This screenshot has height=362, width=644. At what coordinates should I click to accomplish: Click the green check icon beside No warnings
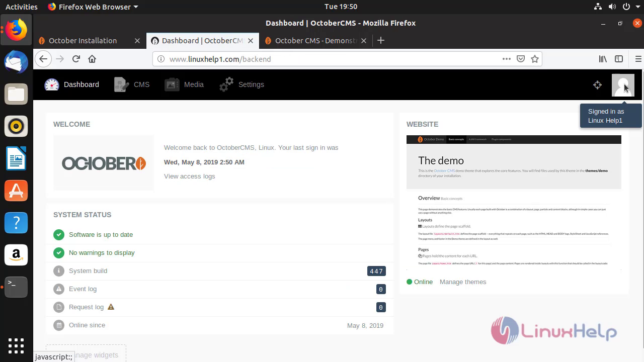click(x=59, y=252)
